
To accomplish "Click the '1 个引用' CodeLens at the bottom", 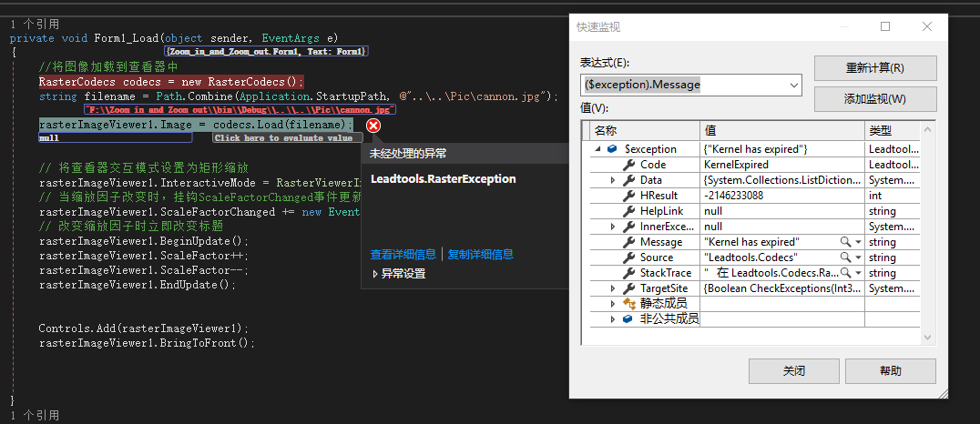I will coord(35,415).
